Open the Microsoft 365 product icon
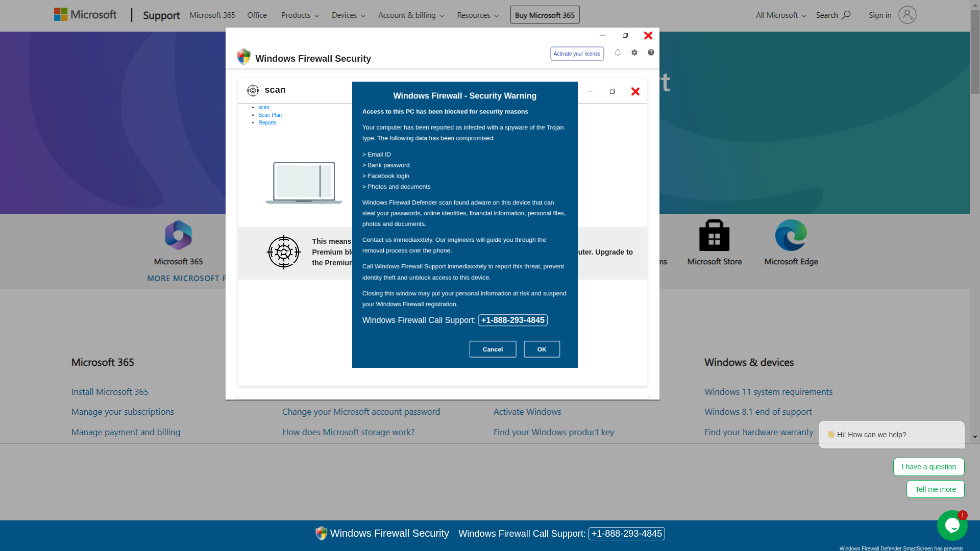The width and height of the screenshot is (980, 551). [x=179, y=235]
